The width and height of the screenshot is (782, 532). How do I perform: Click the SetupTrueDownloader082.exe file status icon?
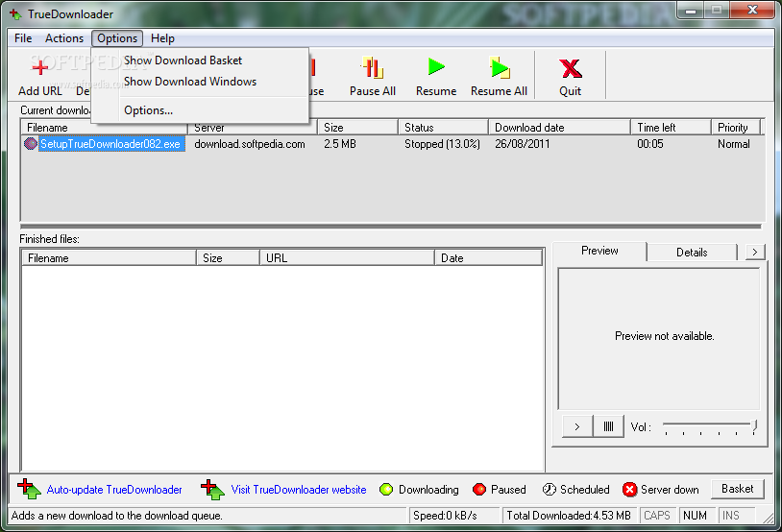click(31, 144)
